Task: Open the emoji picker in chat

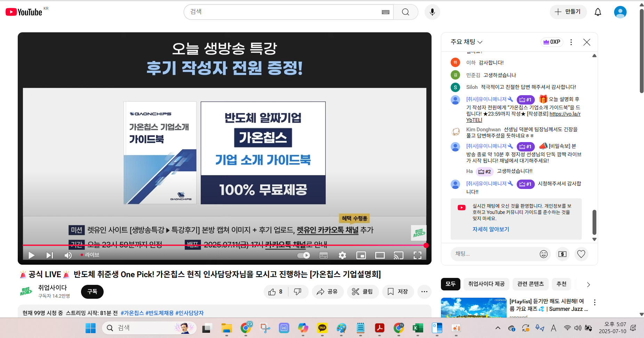Action: [x=544, y=254]
